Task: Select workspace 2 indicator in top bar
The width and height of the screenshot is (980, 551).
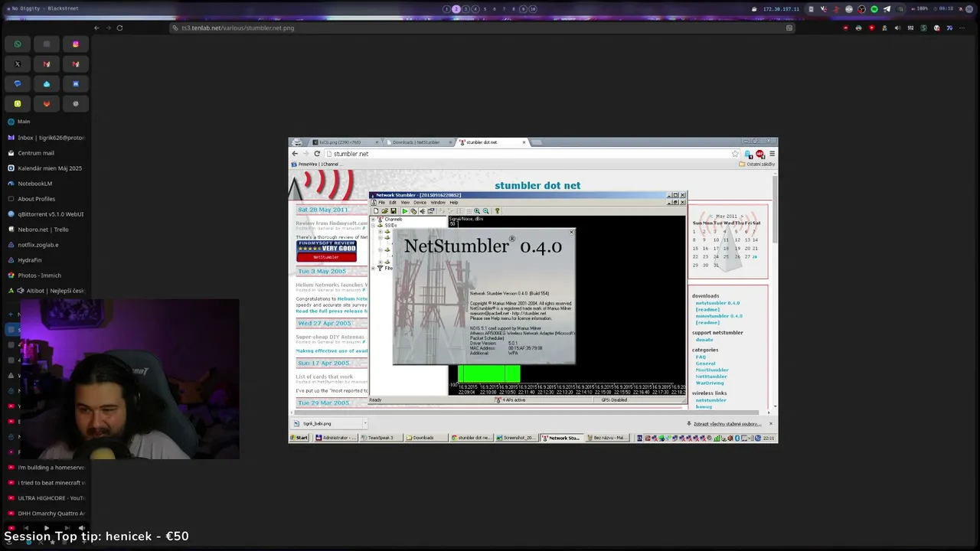Action: click(x=456, y=9)
